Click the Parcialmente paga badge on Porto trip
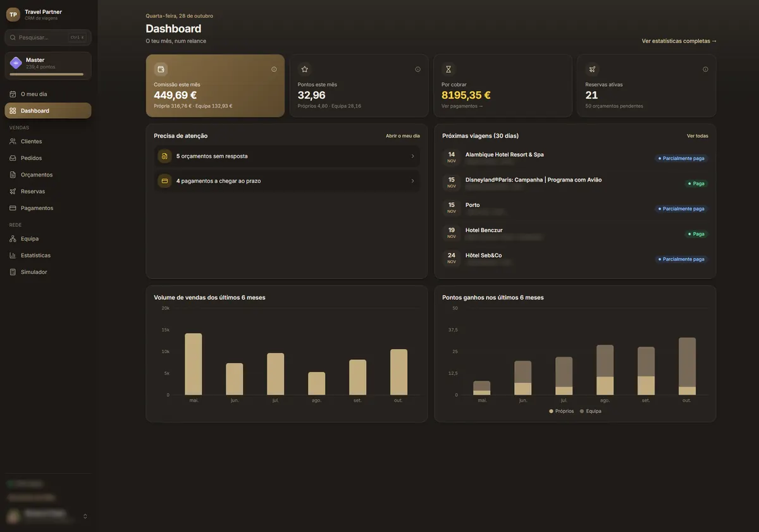This screenshot has width=759, height=532. click(681, 209)
